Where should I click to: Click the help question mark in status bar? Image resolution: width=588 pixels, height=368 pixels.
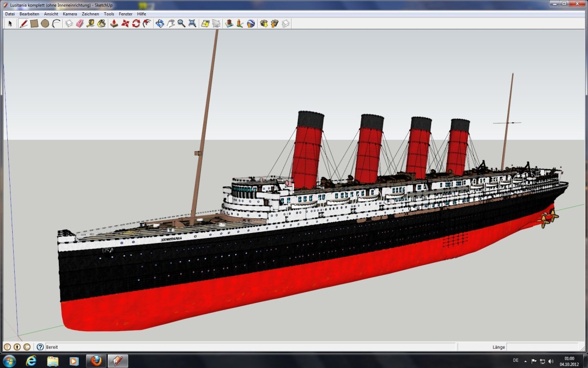click(x=40, y=347)
